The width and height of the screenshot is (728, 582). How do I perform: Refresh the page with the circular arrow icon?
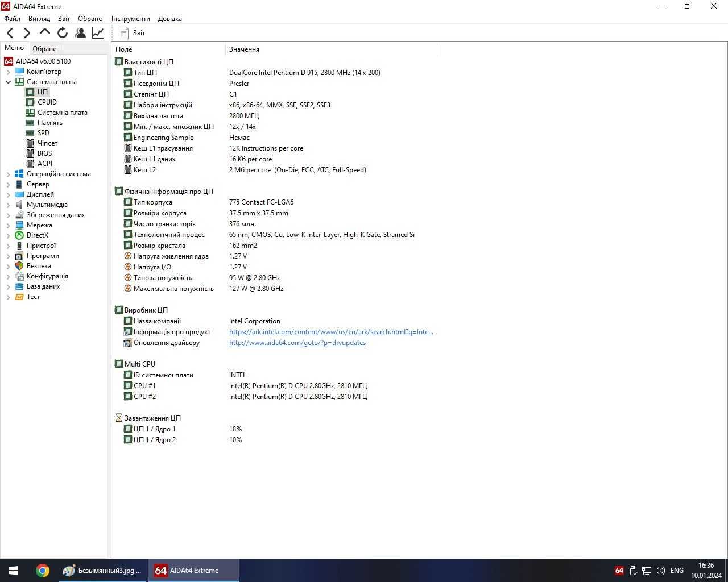coord(63,33)
